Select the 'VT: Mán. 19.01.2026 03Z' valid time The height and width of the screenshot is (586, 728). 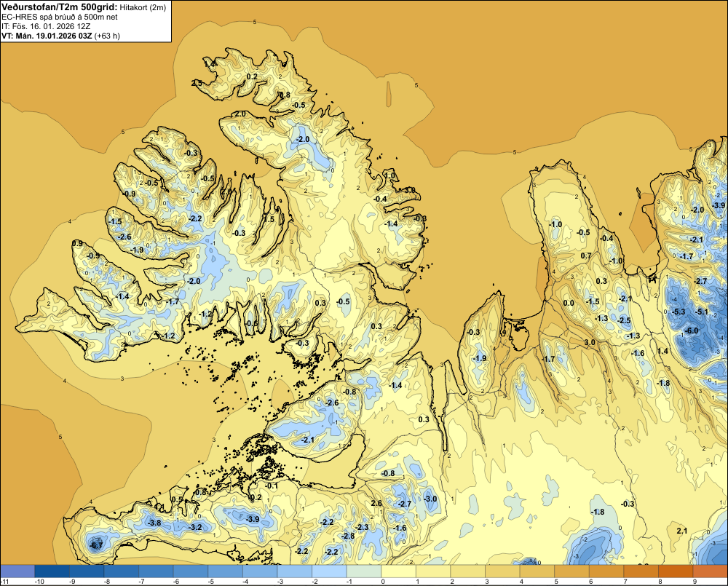point(47,36)
